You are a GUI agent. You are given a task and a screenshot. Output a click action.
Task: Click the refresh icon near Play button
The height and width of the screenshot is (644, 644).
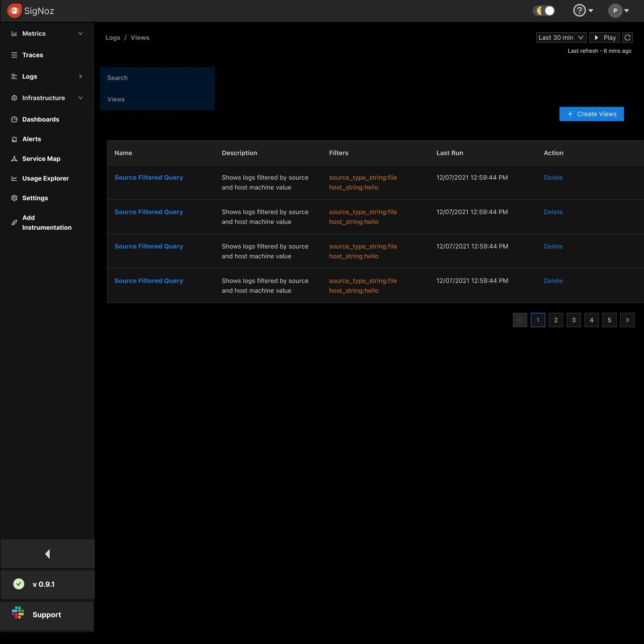point(627,38)
